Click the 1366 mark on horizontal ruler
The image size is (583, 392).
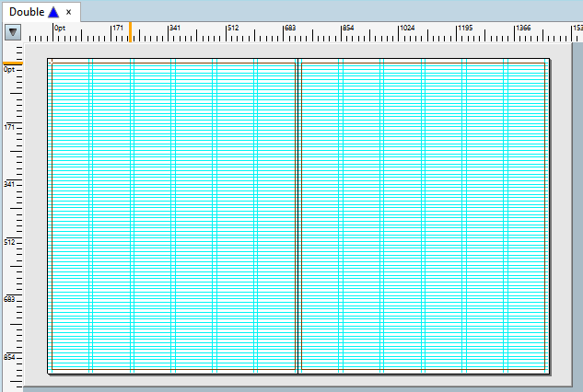[x=523, y=28]
